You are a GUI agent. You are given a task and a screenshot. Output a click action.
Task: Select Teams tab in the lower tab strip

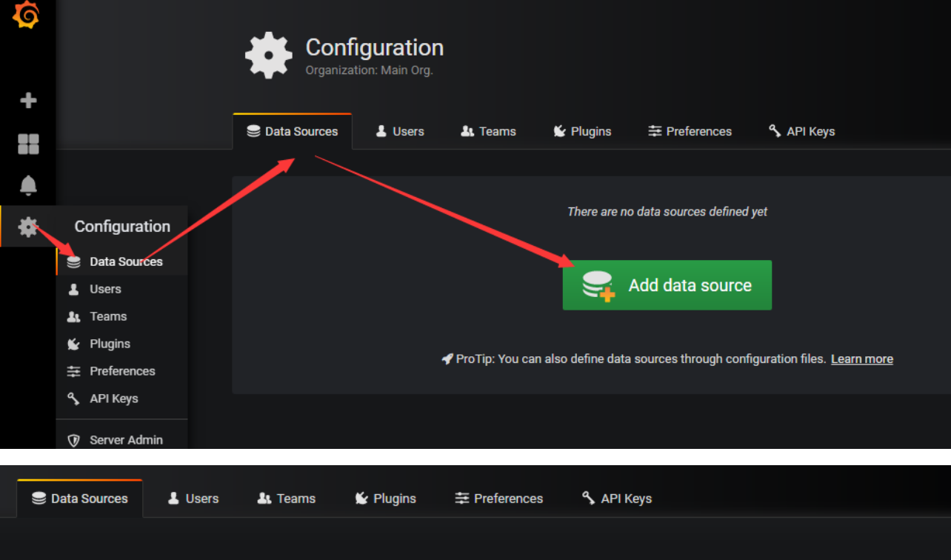point(287,499)
